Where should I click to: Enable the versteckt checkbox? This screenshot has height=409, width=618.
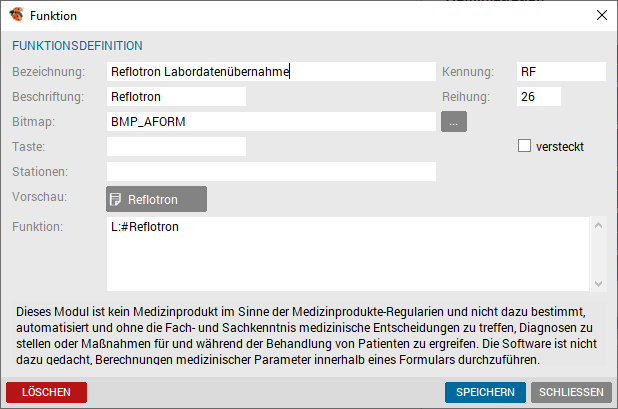point(524,146)
